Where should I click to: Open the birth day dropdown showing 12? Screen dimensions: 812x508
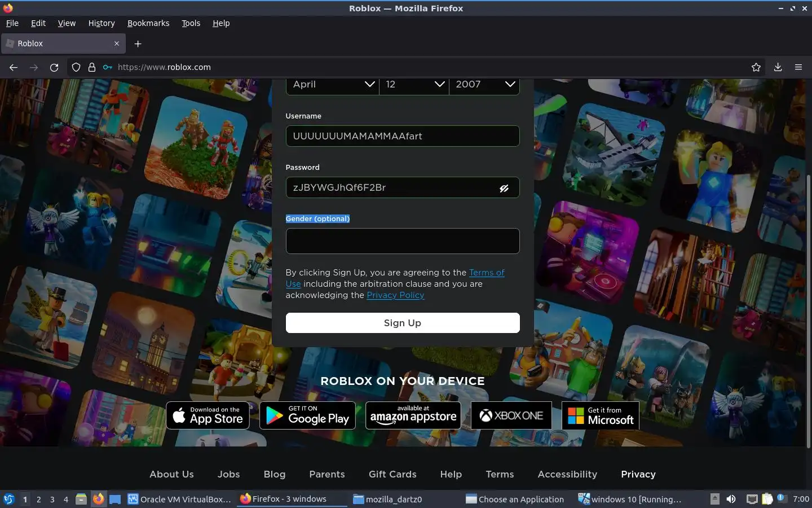pyautogui.click(x=414, y=85)
